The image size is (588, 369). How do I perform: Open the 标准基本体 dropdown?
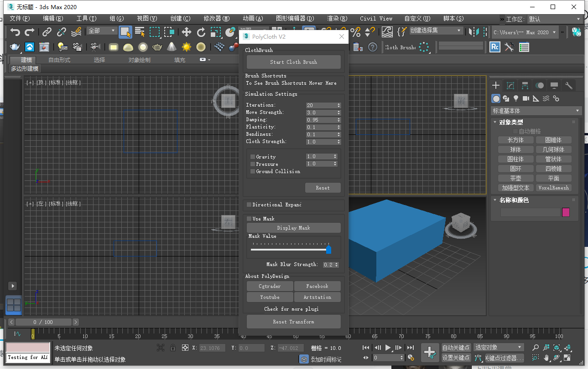tap(536, 110)
